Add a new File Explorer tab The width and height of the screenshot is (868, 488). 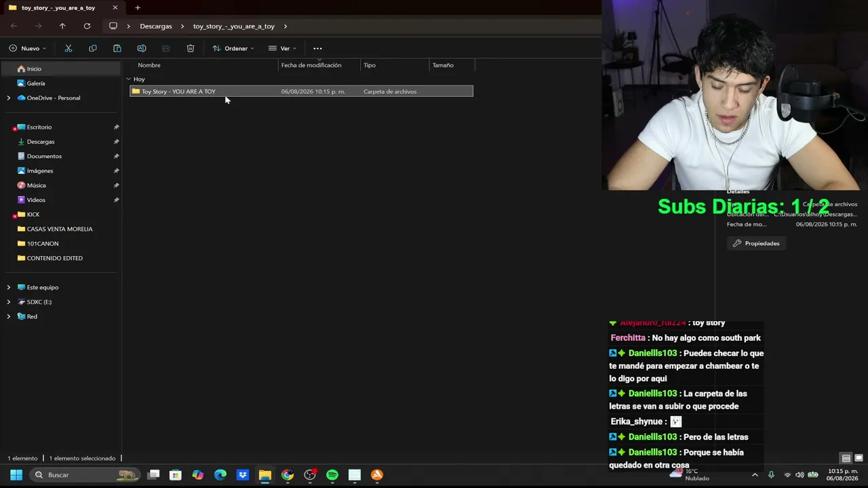point(138,7)
